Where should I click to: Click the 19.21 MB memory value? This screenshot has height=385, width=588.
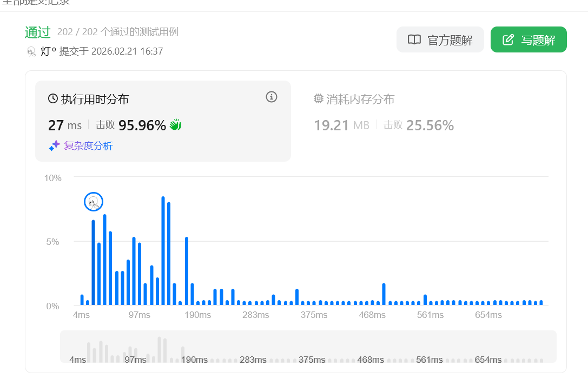click(341, 125)
